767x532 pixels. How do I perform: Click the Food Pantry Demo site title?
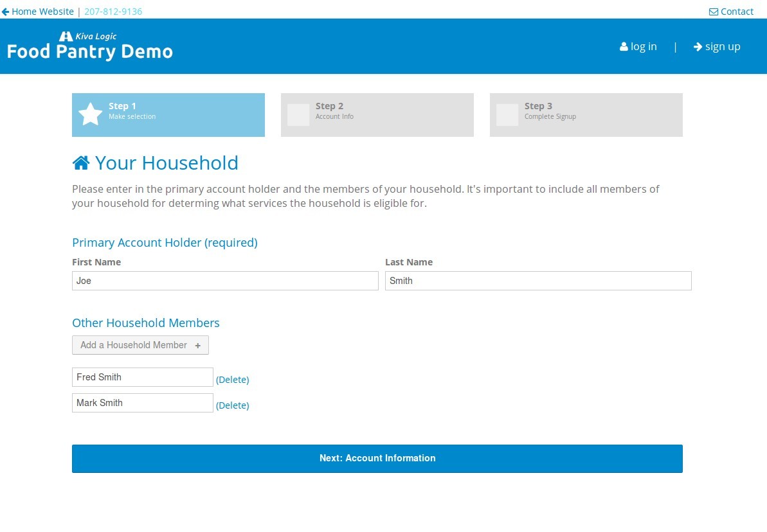[90, 51]
